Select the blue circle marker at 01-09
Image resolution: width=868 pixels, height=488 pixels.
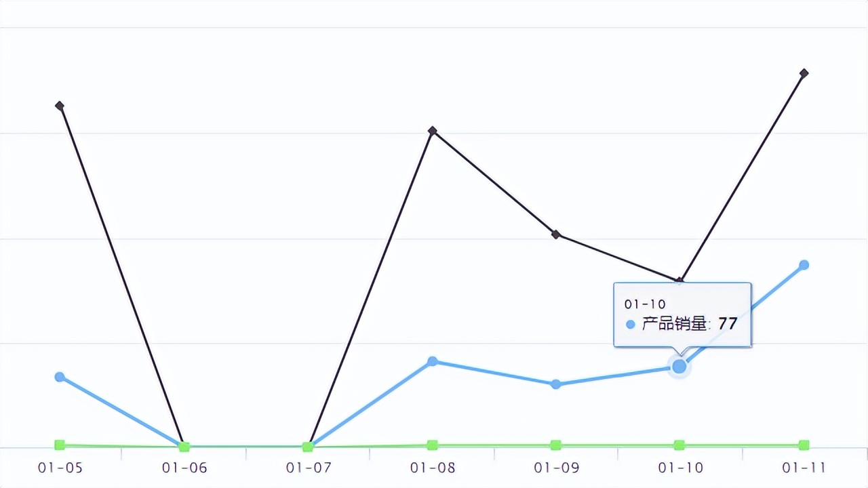pos(556,384)
